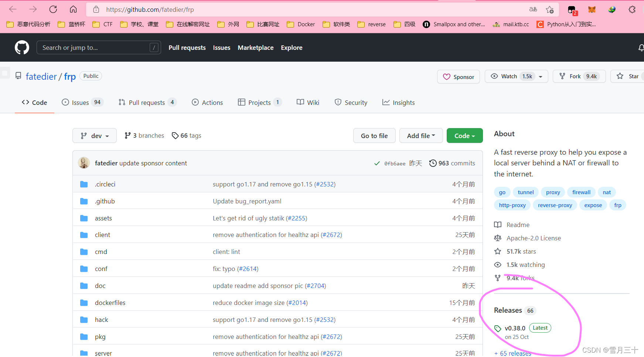Click the repository book icon
The height and width of the screenshot is (357, 644).
(18, 76)
